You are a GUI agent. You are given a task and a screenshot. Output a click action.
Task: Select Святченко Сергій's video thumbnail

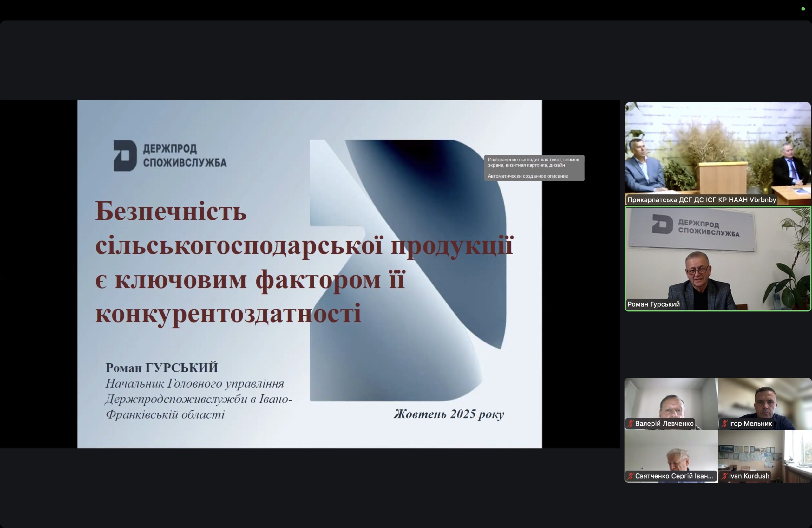[671, 450]
